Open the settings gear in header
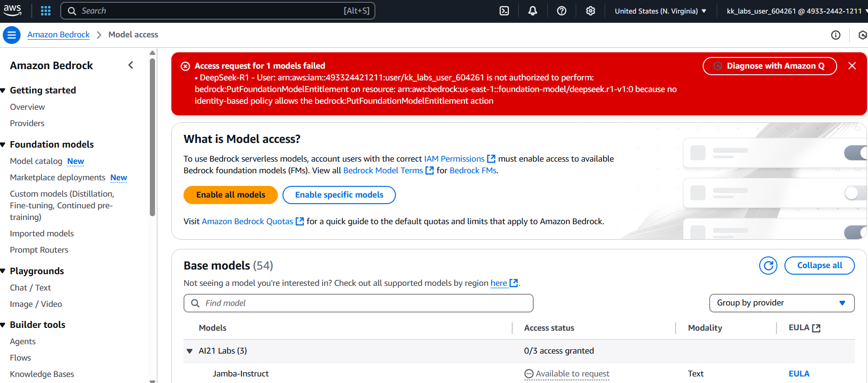 (591, 11)
